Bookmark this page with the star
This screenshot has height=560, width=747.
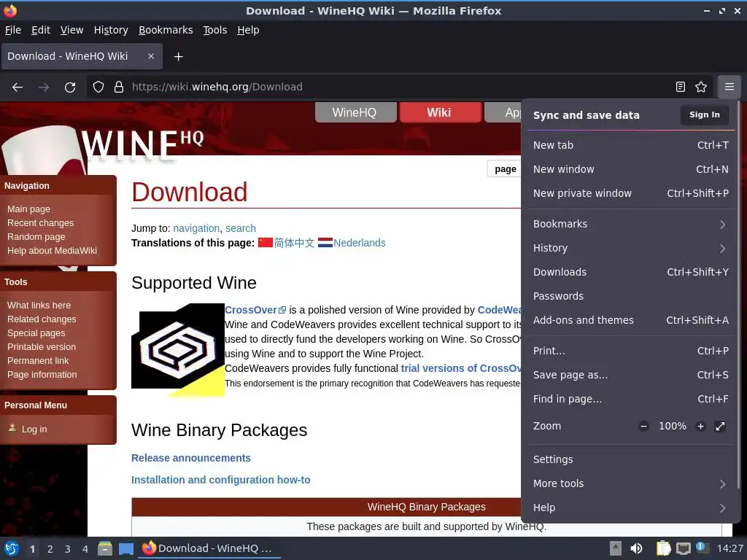701,87
